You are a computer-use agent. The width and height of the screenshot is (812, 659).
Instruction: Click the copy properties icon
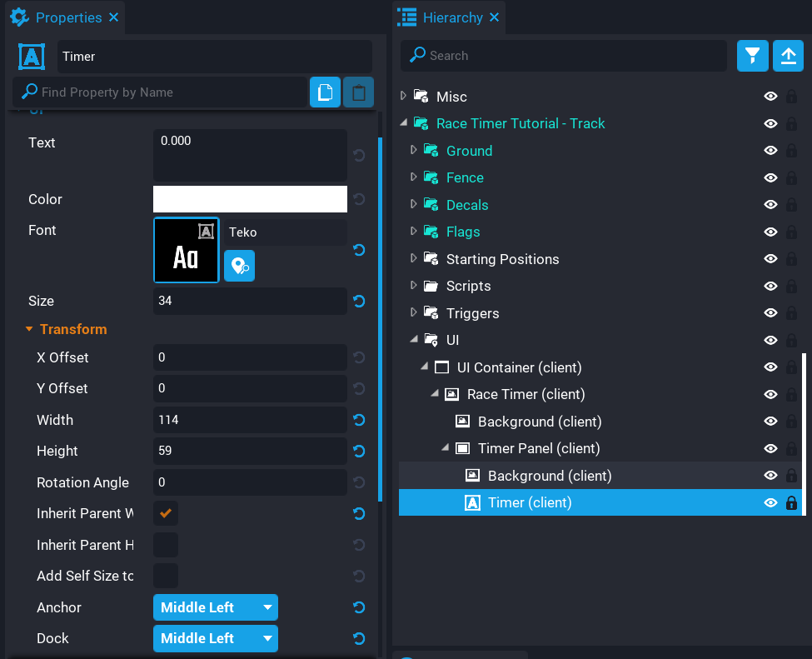325,92
